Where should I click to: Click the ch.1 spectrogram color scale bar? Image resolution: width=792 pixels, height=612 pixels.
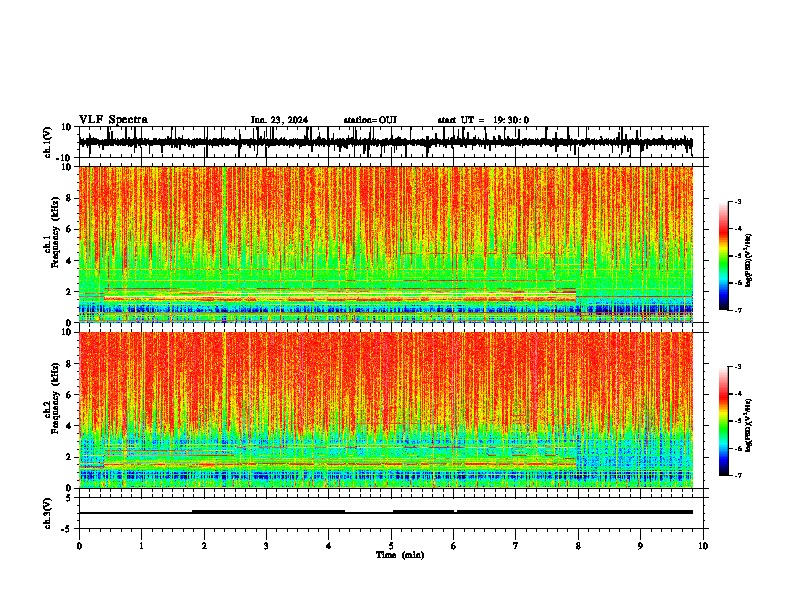[723, 256]
